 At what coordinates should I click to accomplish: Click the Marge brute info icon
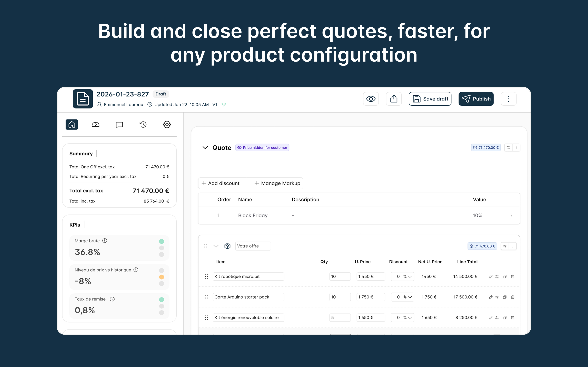[105, 241]
